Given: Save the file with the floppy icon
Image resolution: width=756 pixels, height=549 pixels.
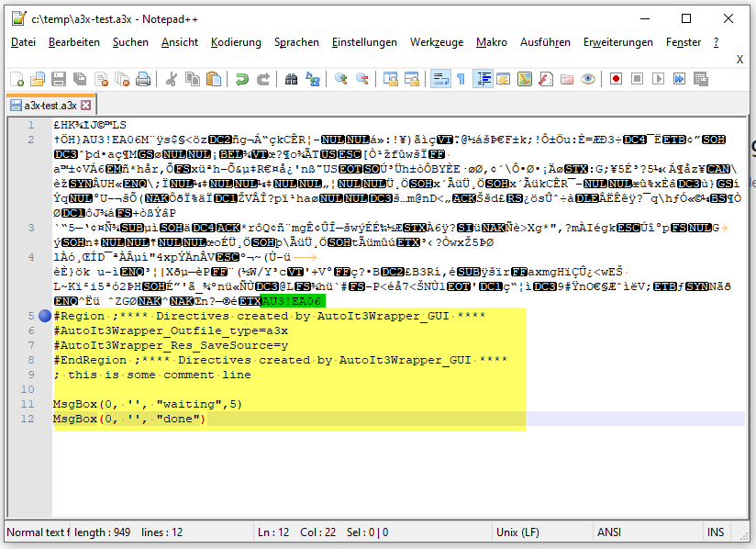Looking at the screenshot, I should [x=59, y=79].
